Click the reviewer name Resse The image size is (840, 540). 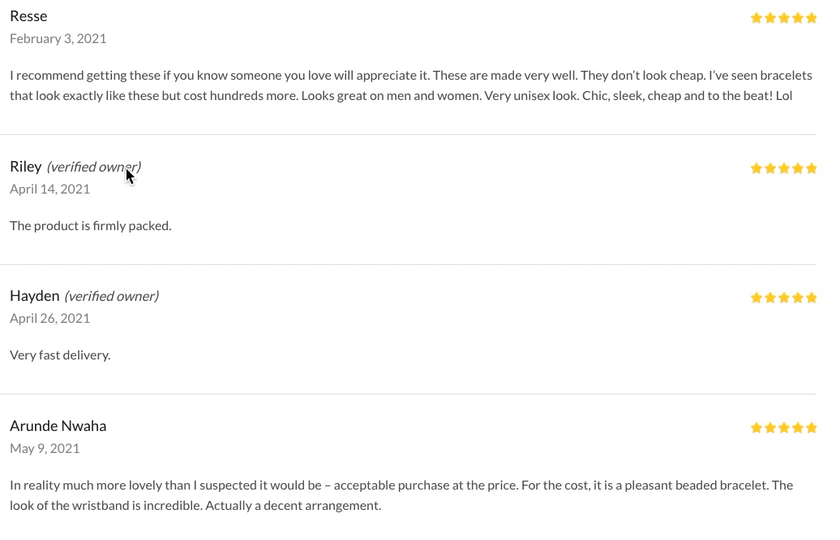(28, 16)
